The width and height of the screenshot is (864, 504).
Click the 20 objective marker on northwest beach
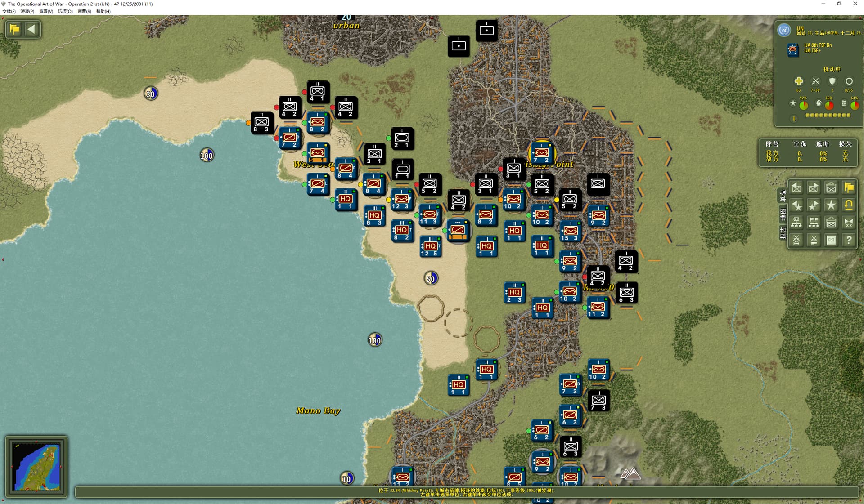click(151, 94)
